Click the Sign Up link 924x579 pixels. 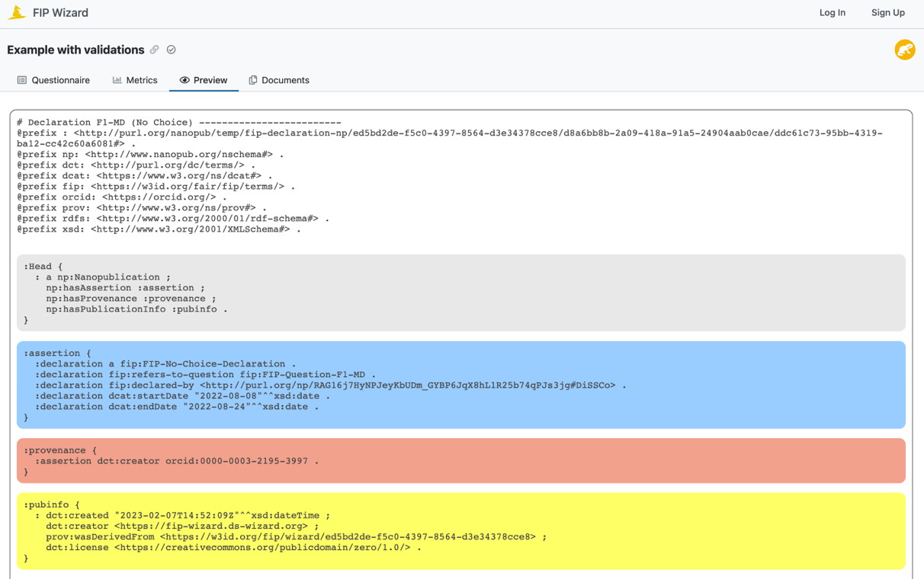[x=887, y=12]
